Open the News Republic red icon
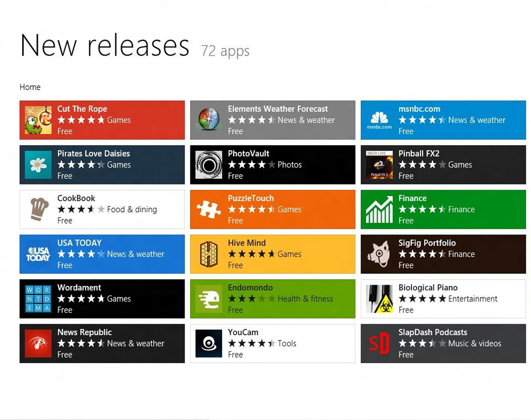 pyautogui.click(x=38, y=343)
